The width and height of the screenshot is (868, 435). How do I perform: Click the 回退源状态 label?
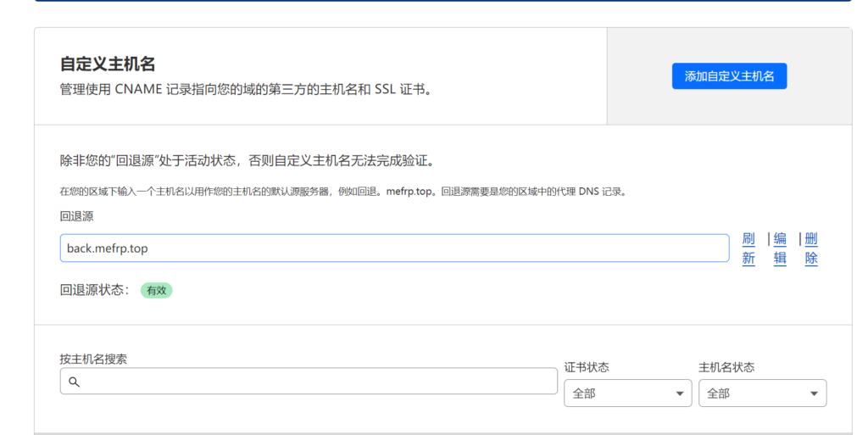click(94, 289)
